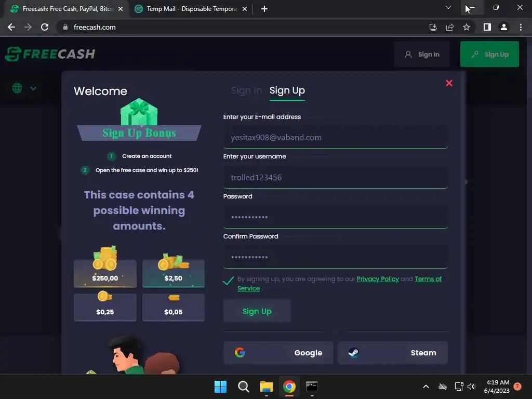Click the cloud sync tray icon
The height and width of the screenshot is (399, 532).
(443, 387)
